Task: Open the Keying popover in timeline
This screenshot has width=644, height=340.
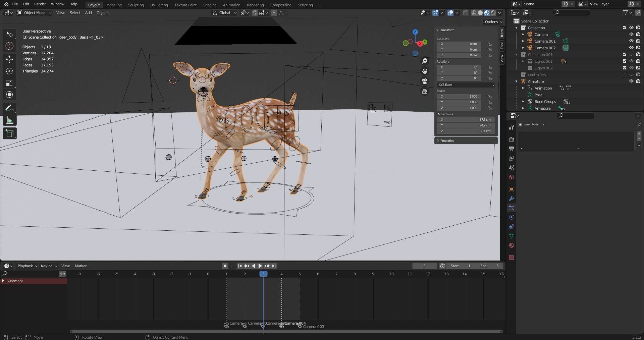Action: (49, 266)
